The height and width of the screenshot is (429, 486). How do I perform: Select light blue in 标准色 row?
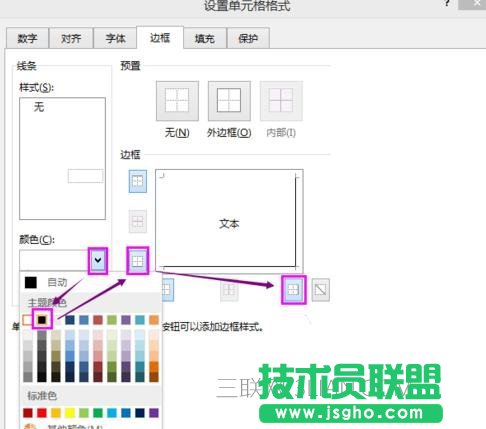pyautogui.click(x=112, y=413)
